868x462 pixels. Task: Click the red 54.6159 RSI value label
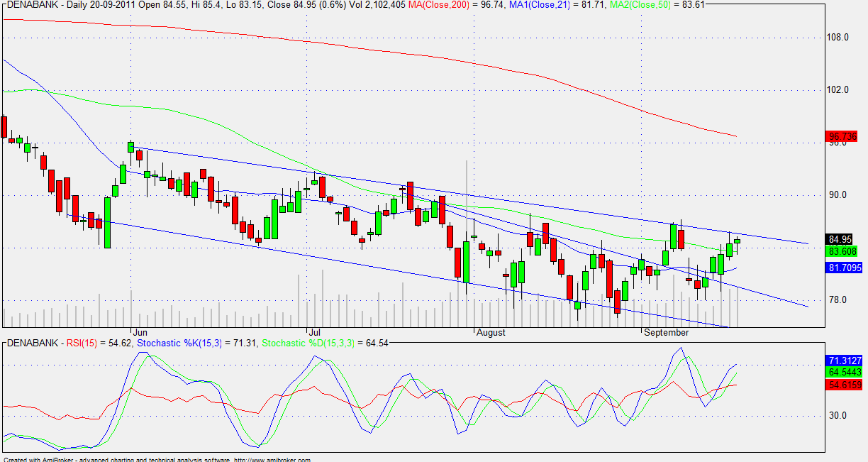tap(845, 384)
